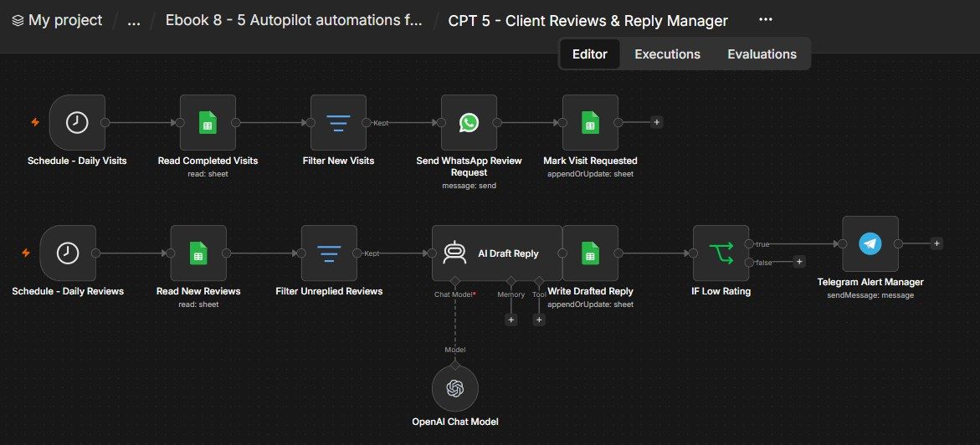Add a Tool sub-node to AI Draft Reply

click(x=539, y=320)
